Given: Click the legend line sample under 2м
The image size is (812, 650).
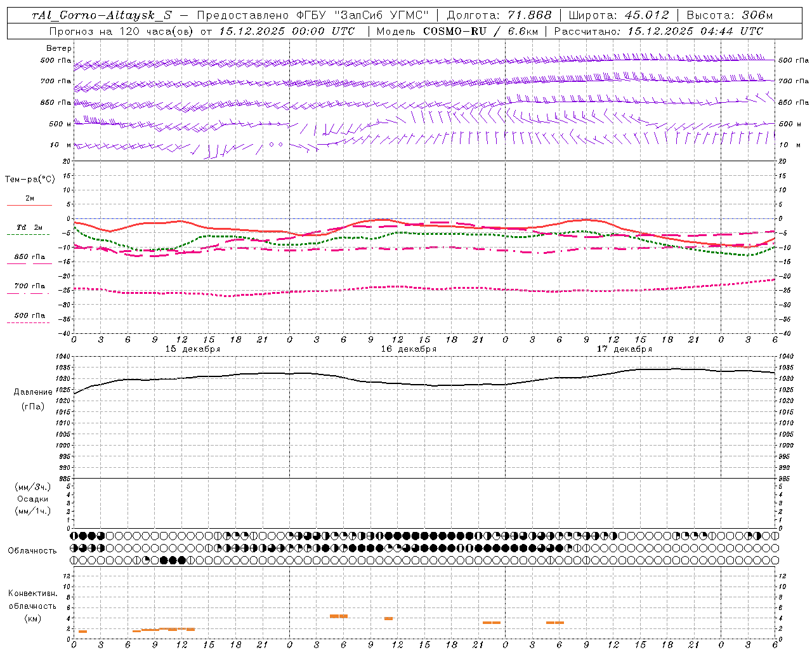Looking at the screenshot, I should (29, 205).
